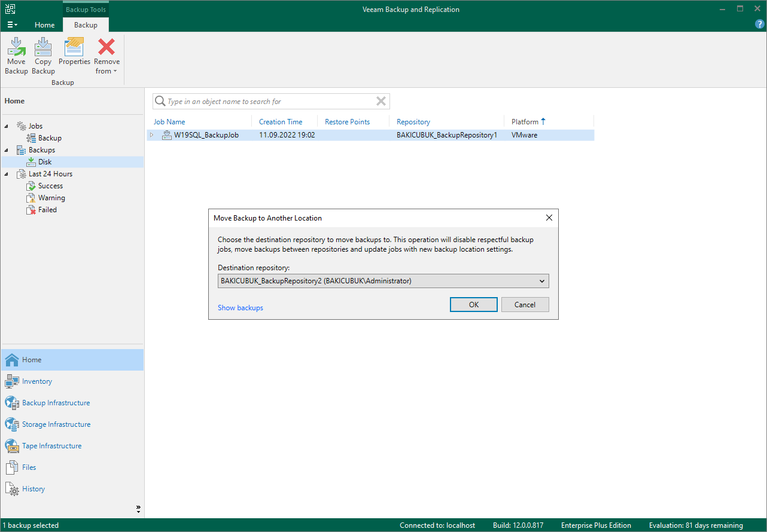767x532 pixels.
Task: Click the W19SQL_BackupJob row icon
Action: click(x=167, y=135)
